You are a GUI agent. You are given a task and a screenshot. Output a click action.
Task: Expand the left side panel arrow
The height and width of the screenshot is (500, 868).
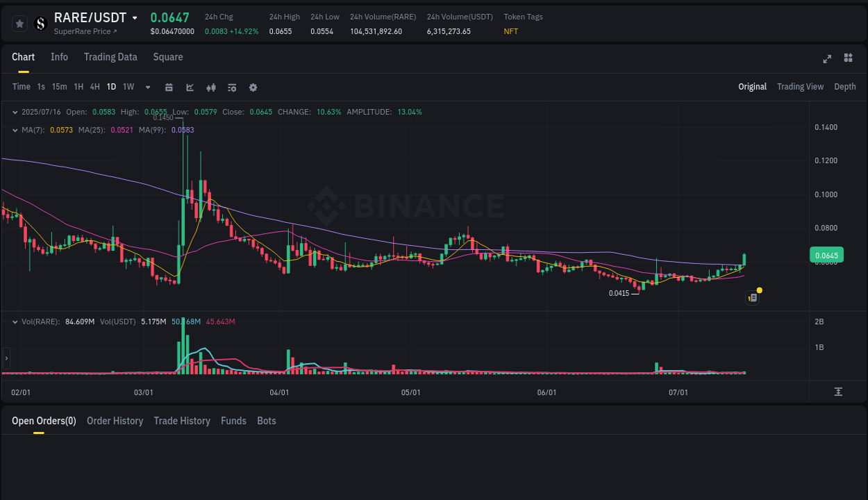click(6, 358)
